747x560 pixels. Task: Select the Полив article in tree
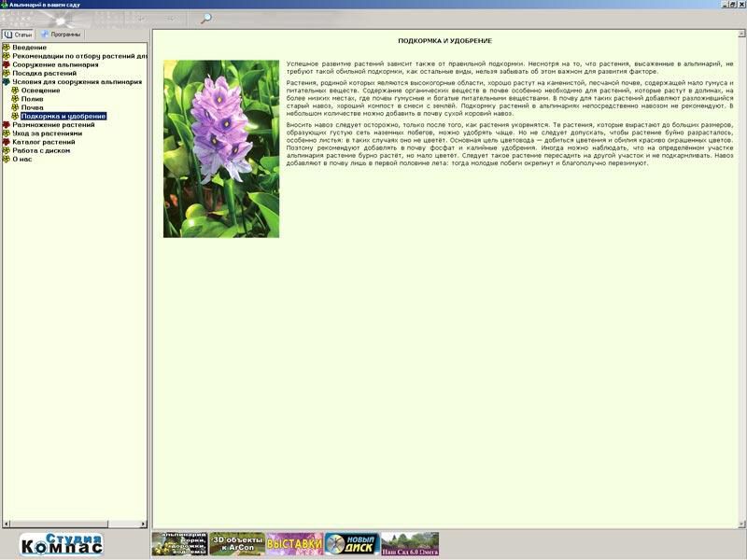coord(32,99)
